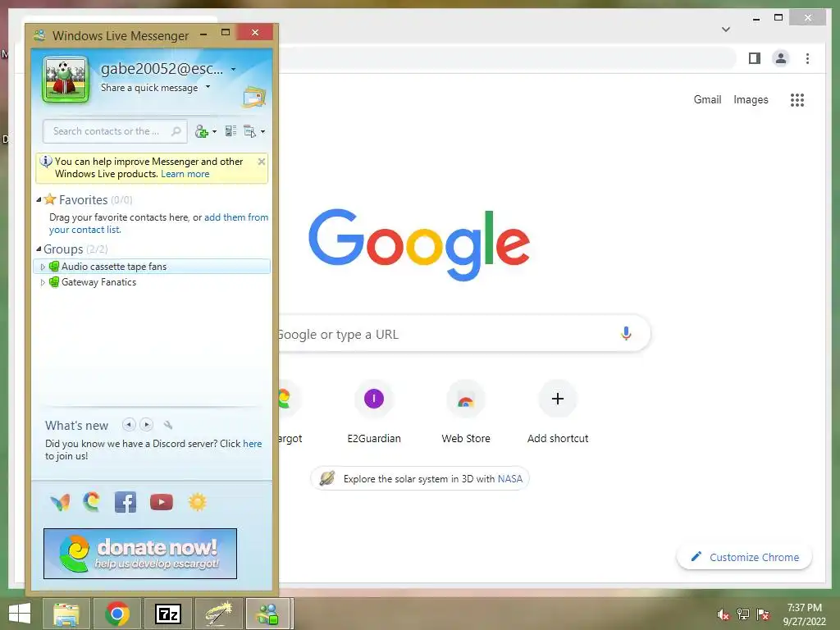Select the Gateway Fanatics group
Image resolution: width=840 pixels, height=630 pixels.
98,282
